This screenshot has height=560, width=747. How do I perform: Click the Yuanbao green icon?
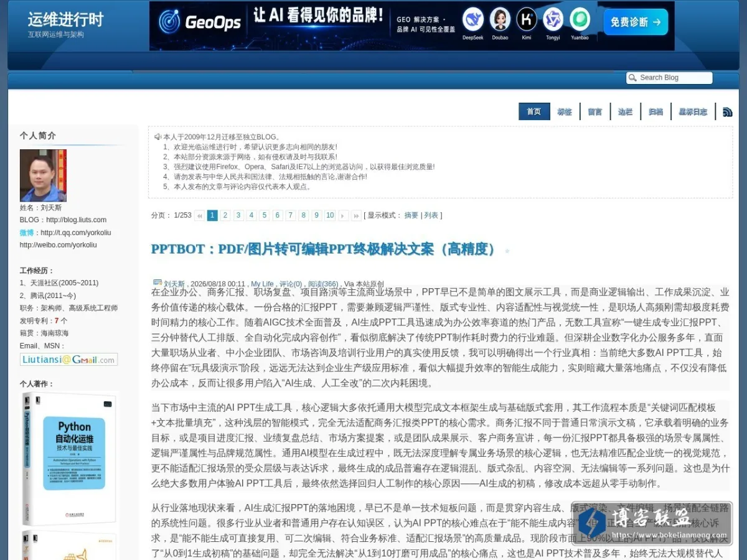[x=580, y=20]
